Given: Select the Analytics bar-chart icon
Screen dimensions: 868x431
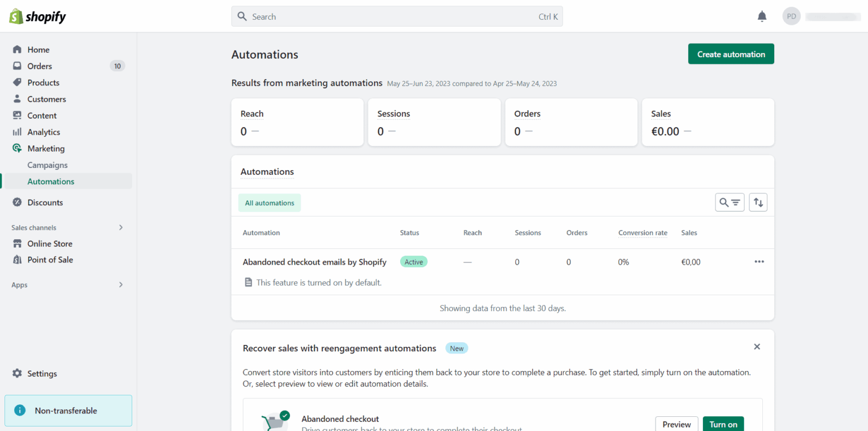Looking at the screenshot, I should [17, 132].
